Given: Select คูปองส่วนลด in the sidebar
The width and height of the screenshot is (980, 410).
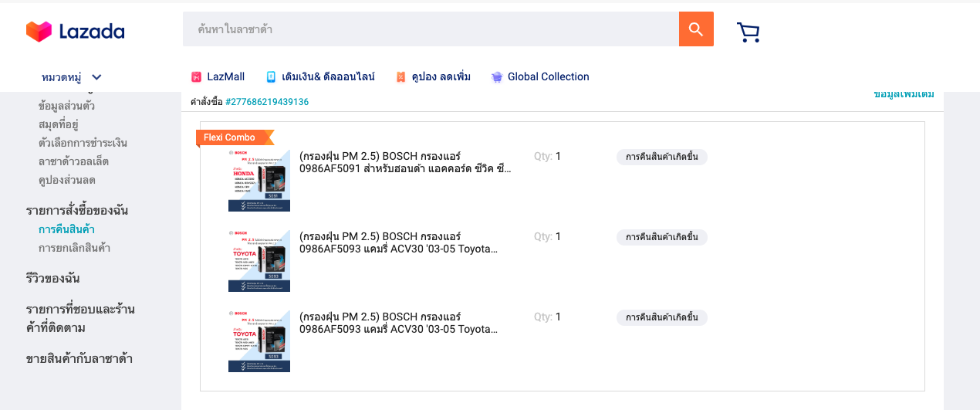Looking at the screenshot, I should (67, 180).
